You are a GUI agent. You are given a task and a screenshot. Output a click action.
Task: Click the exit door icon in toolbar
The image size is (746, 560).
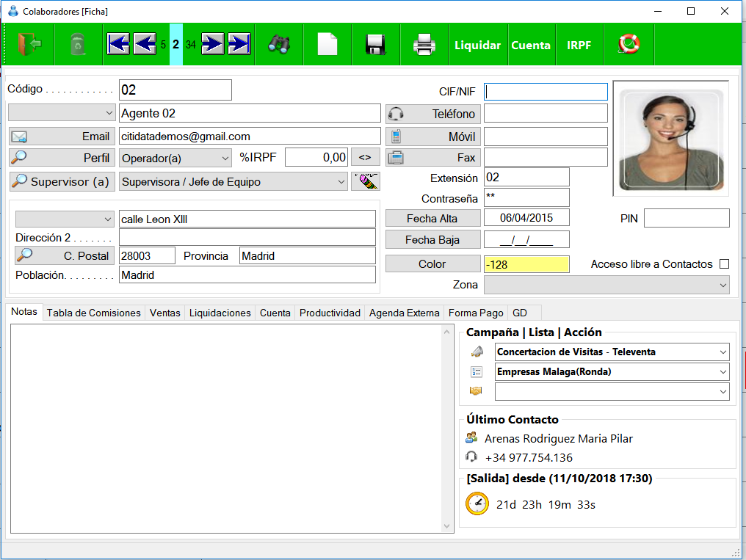(29, 45)
